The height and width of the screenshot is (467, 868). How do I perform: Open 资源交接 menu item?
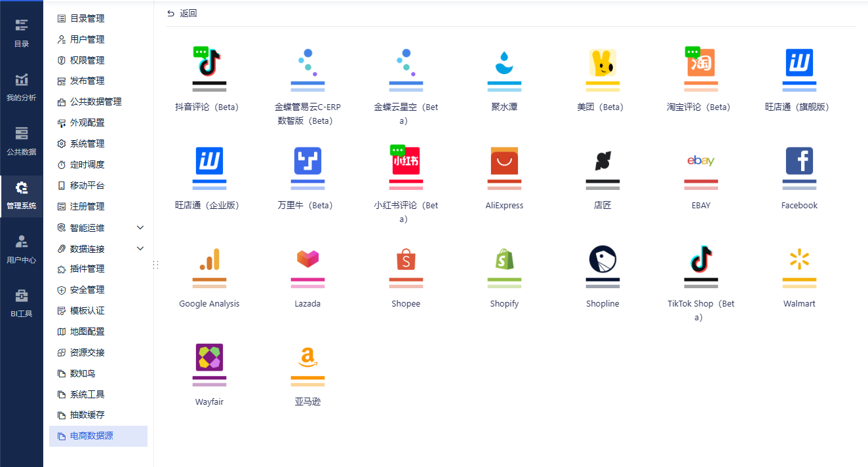[x=98, y=352]
